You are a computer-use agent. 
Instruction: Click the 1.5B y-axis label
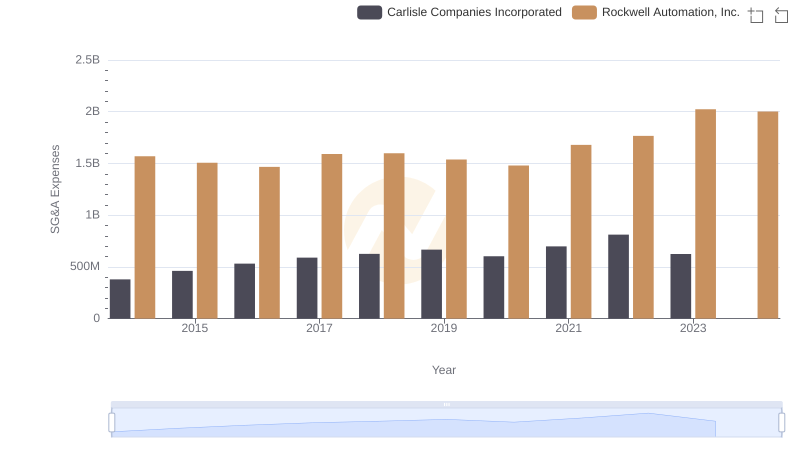click(x=88, y=163)
